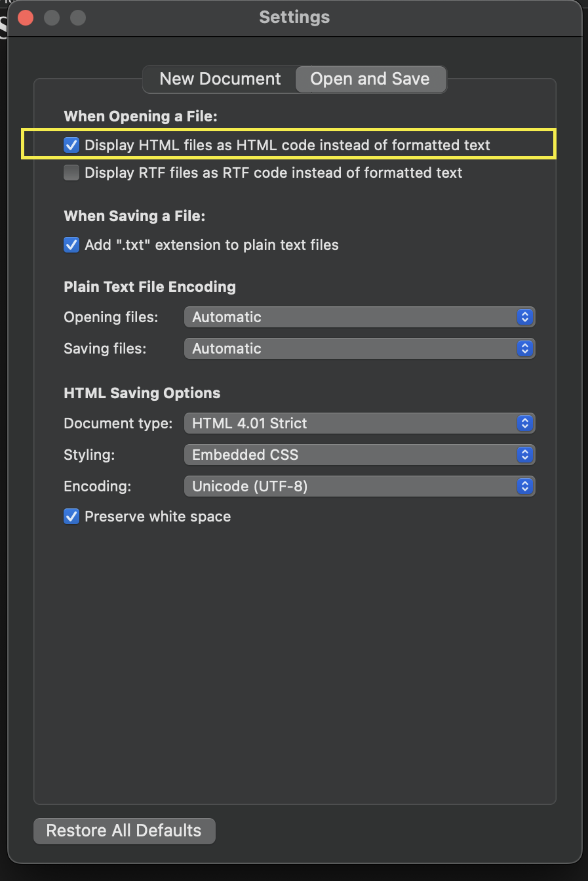Select the Open and Save tab
Screen dimensions: 588x881
click(370, 79)
